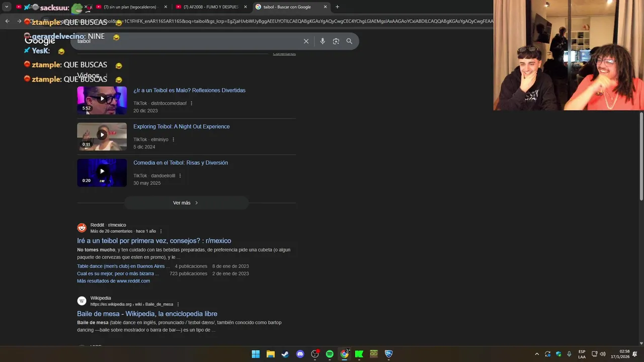Viewport: 644px width, 362px height.
Task: Switch to 'AF2008 - FUMO Y DESPUES' tab
Action: pyautogui.click(x=211, y=7)
